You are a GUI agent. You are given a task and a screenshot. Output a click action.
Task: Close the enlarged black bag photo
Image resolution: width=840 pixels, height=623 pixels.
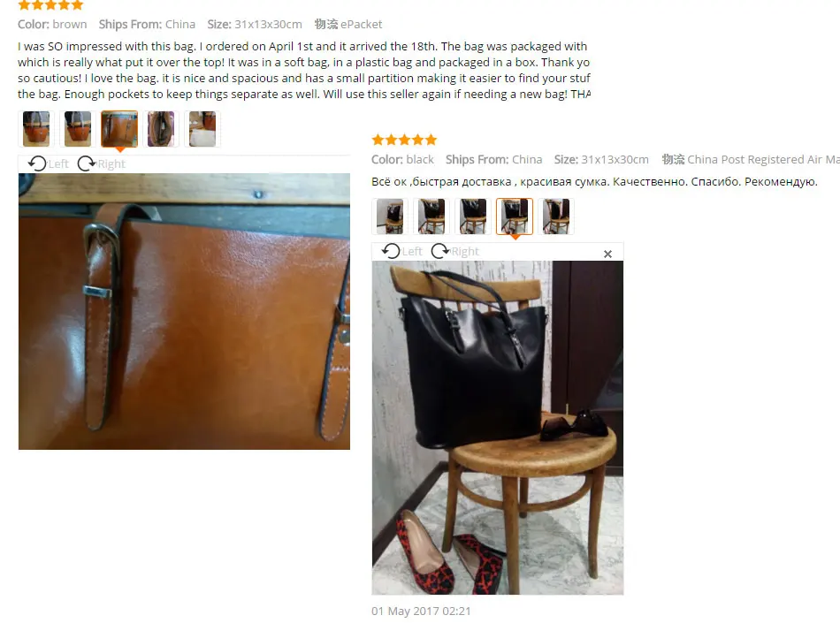pos(607,254)
